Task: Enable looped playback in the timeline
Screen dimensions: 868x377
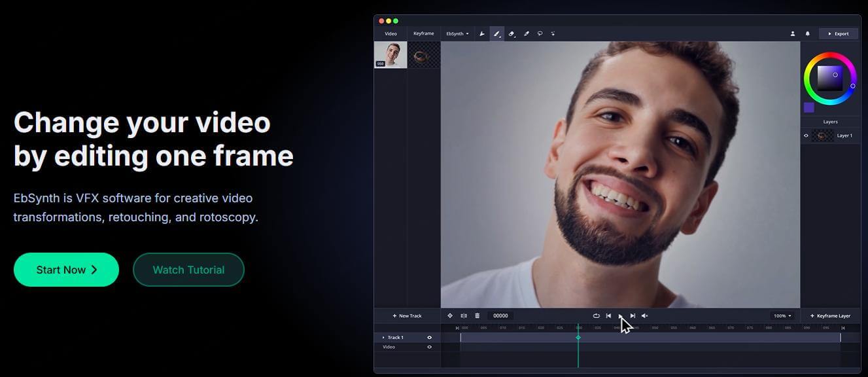Action: coord(597,315)
